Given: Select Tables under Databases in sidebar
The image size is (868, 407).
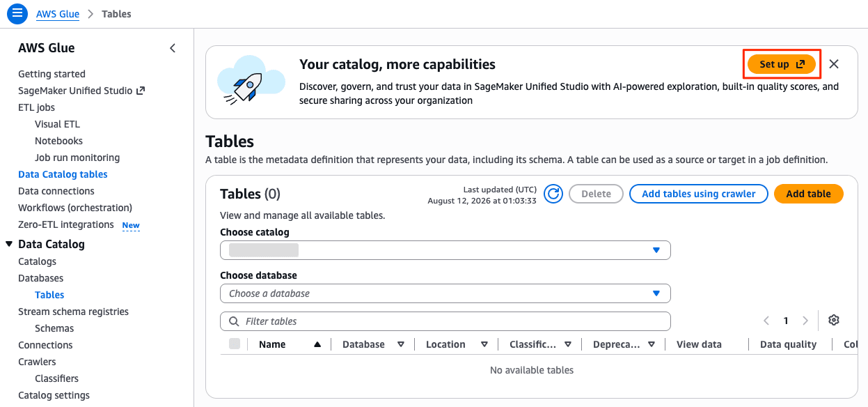Looking at the screenshot, I should click(x=49, y=295).
